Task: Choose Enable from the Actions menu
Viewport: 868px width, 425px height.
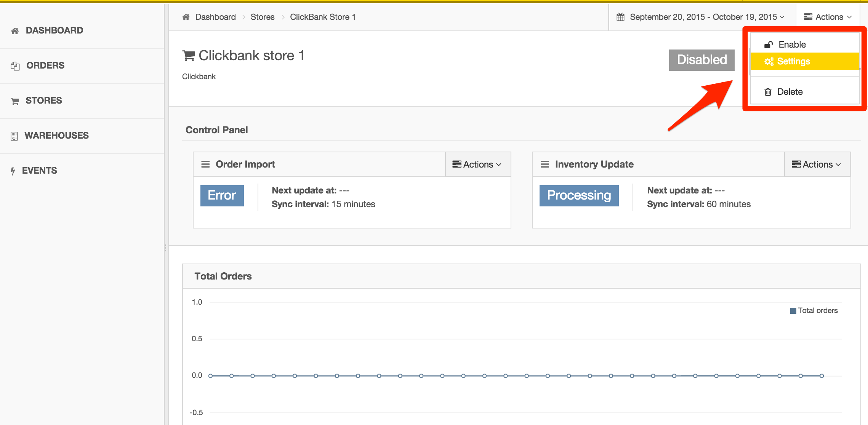Action: pos(804,45)
